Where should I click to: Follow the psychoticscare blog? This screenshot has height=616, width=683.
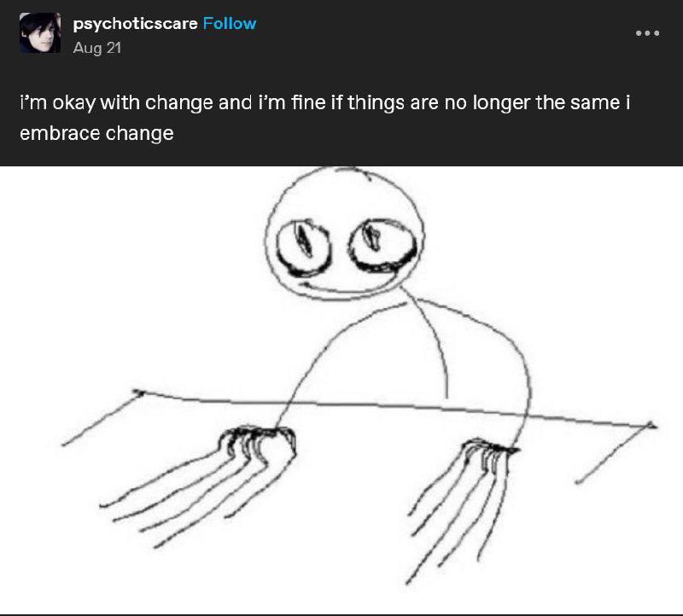point(230,24)
